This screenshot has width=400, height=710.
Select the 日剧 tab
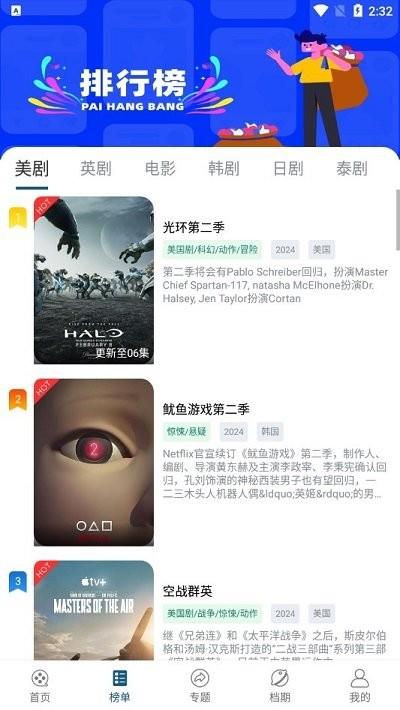click(x=288, y=168)
